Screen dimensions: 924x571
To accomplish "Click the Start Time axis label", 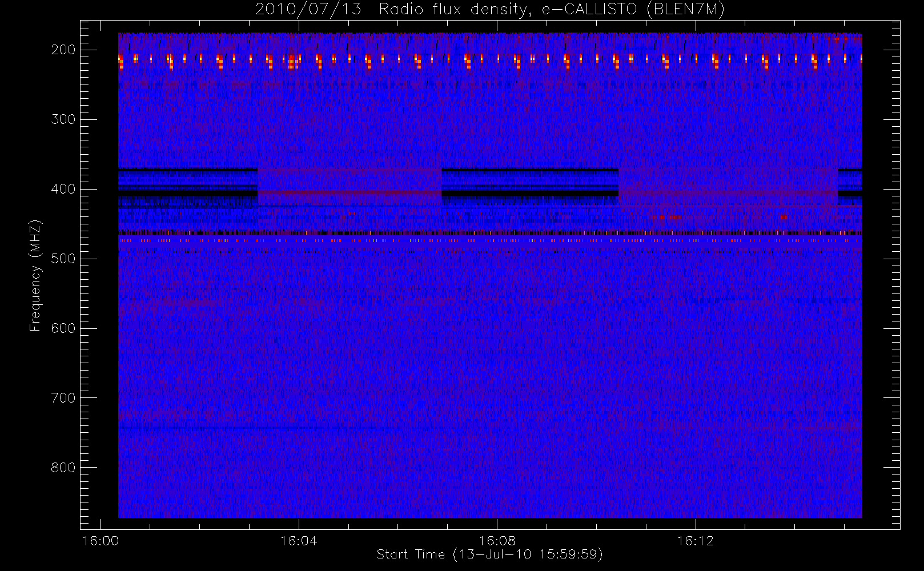I will 490,554.
